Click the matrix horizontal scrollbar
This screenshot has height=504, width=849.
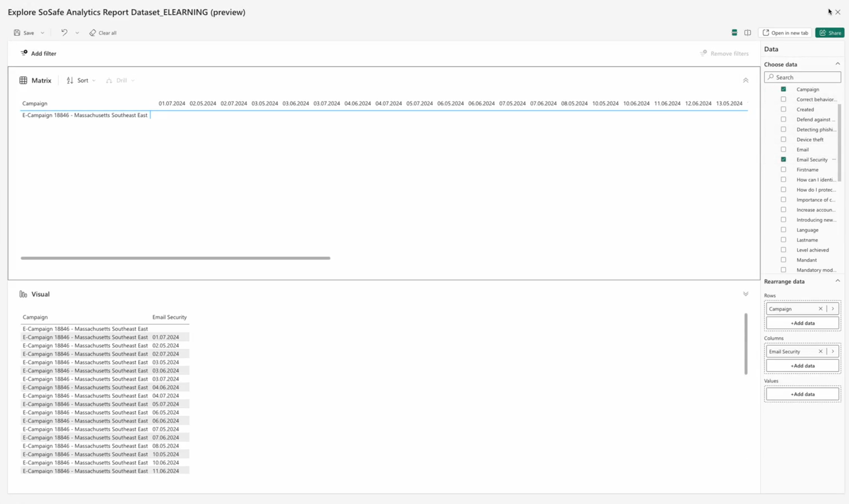tap(175, 258)
